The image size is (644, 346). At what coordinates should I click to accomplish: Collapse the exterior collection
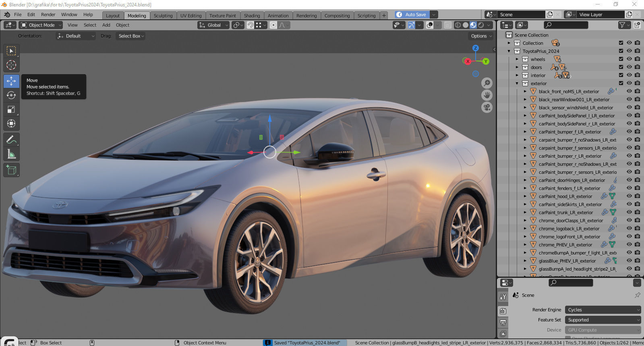(x=517, y=83)
